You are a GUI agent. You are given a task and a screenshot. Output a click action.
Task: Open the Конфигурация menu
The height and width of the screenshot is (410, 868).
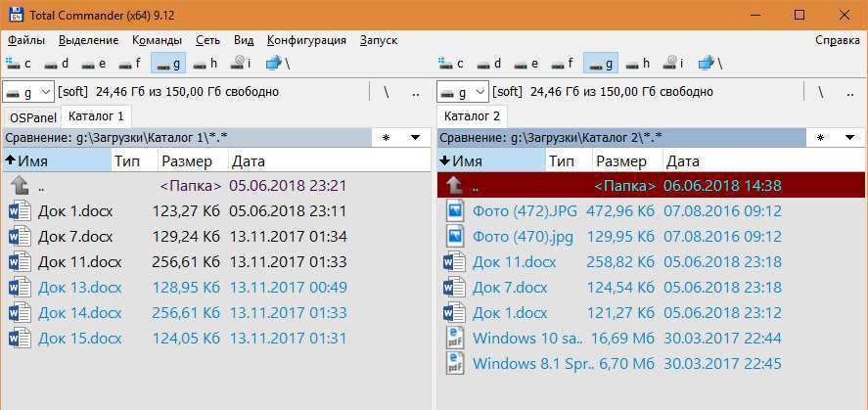(306, 40)
